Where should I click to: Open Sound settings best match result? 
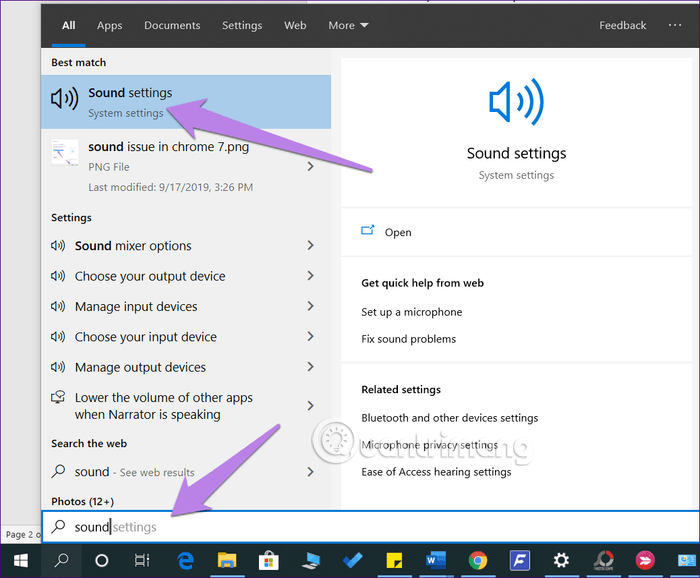pyautogui.click(x=186, y=102)
